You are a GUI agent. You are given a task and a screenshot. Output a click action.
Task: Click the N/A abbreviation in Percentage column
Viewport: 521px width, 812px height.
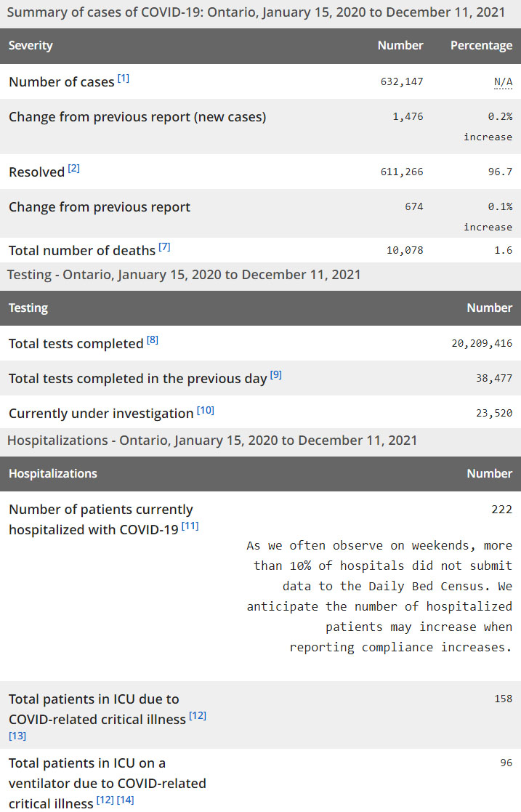pos(503,82)
